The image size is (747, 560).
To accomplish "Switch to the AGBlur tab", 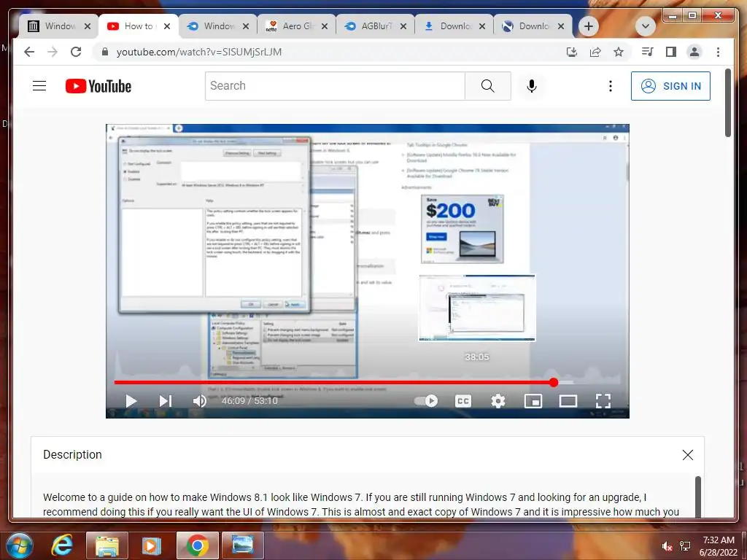I will (376, 26).
